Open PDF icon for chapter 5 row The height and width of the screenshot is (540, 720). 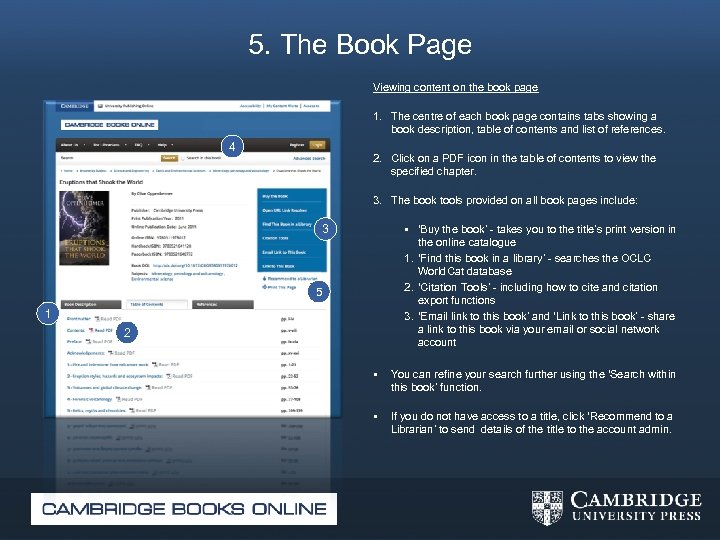132,411
